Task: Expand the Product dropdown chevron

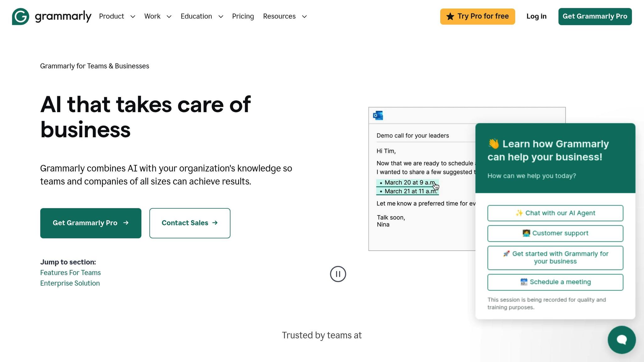Action: (x=133, y=17)
